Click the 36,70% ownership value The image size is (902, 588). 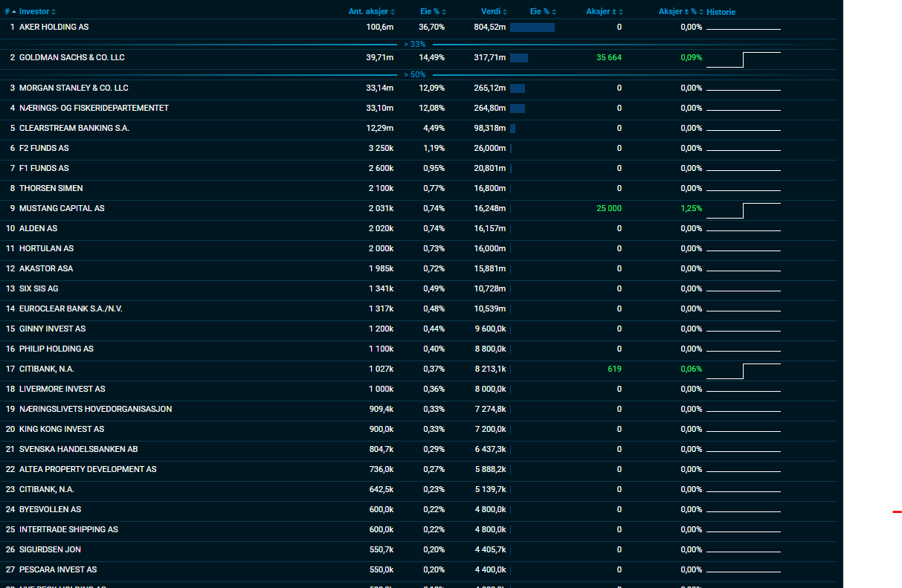tap(432, 27)
